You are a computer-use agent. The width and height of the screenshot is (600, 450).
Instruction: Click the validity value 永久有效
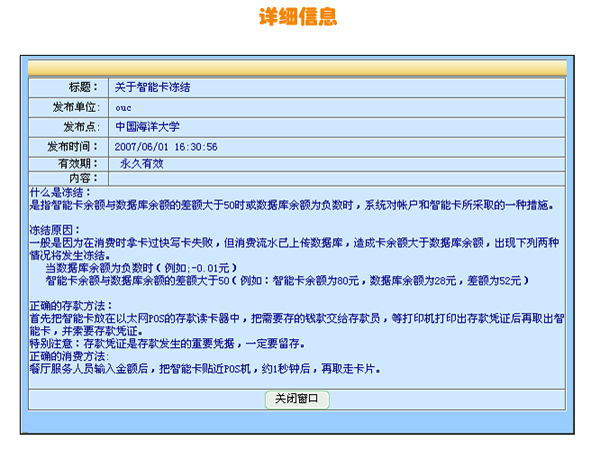[142, 164]
